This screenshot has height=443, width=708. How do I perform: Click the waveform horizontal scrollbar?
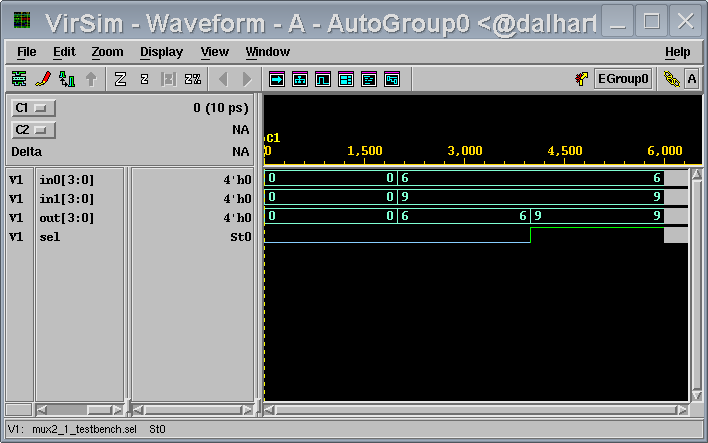pyautogui.click(x=476, y=410)
